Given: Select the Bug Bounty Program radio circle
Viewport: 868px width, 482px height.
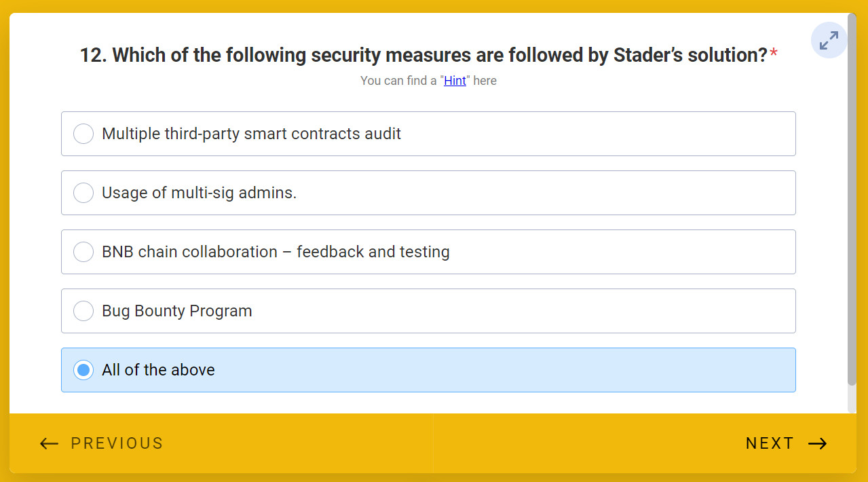Looking at the screenshot, I should pyautogui.click(x=83, y=311).
